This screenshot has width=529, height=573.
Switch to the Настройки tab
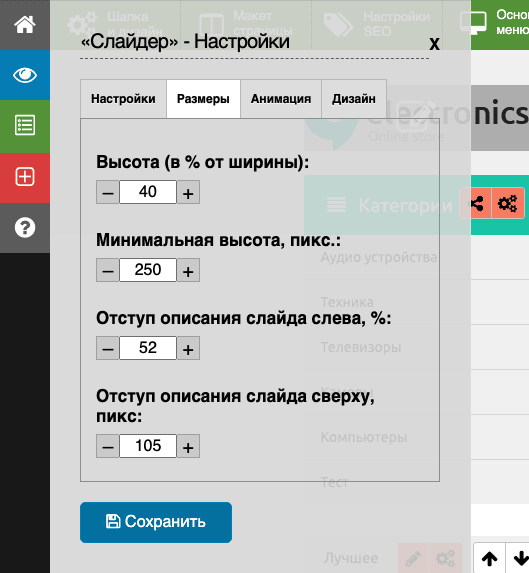[123, 99]
